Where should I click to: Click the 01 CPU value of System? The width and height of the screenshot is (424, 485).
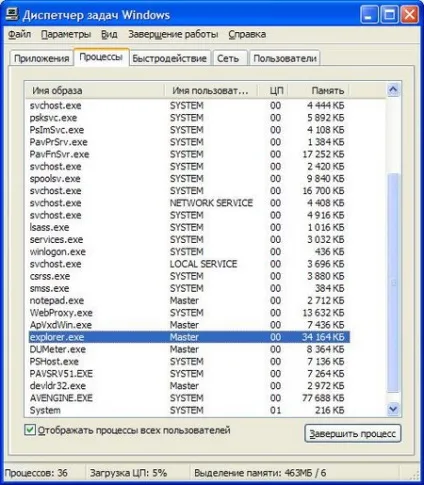(276, 410)
